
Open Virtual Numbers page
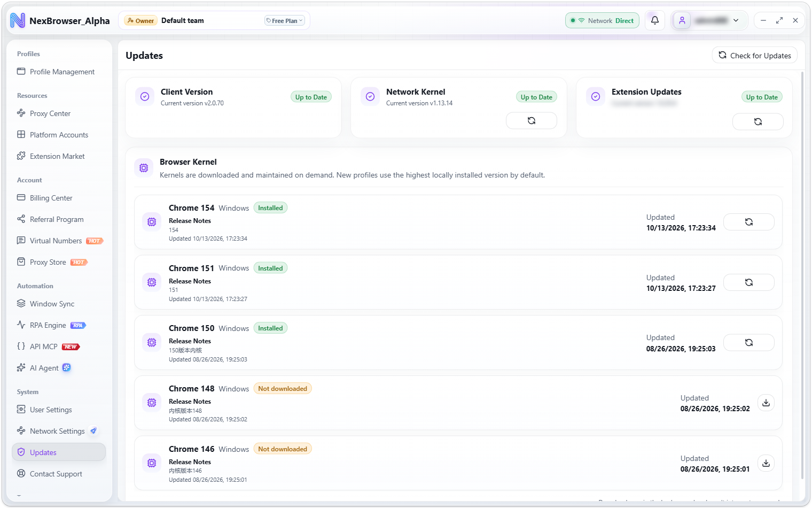pyautogui.click(x=59, y=241)
